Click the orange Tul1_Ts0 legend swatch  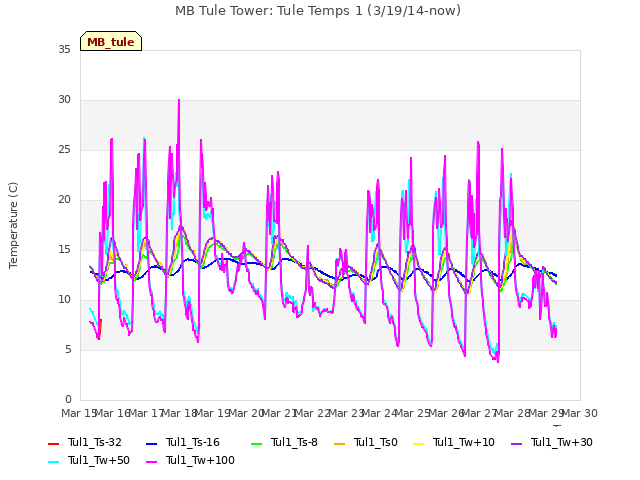tap(339, 443)
